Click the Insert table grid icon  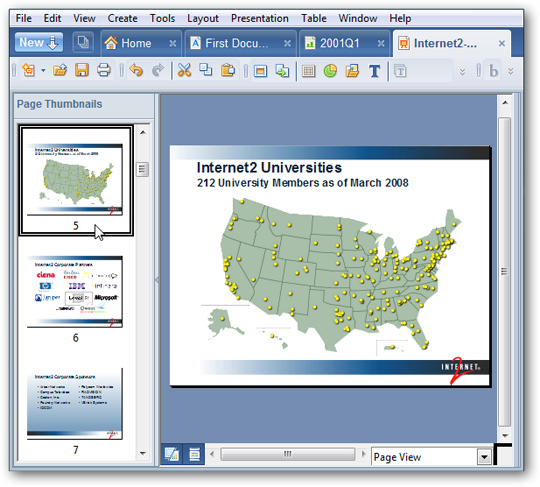pos(309,71)
